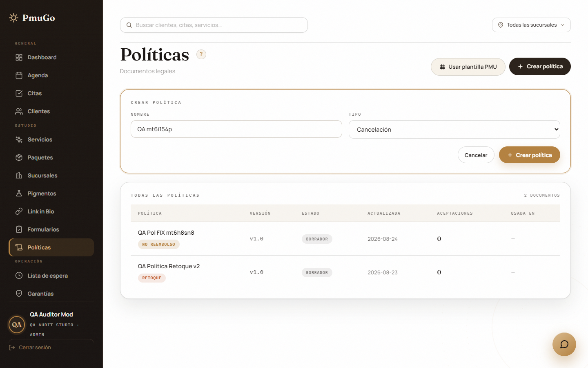This screenshot has width=588, height=368.
Task: Open Sucursales from the sidebar
Action: pyautogui.click(x=51, y=175)
